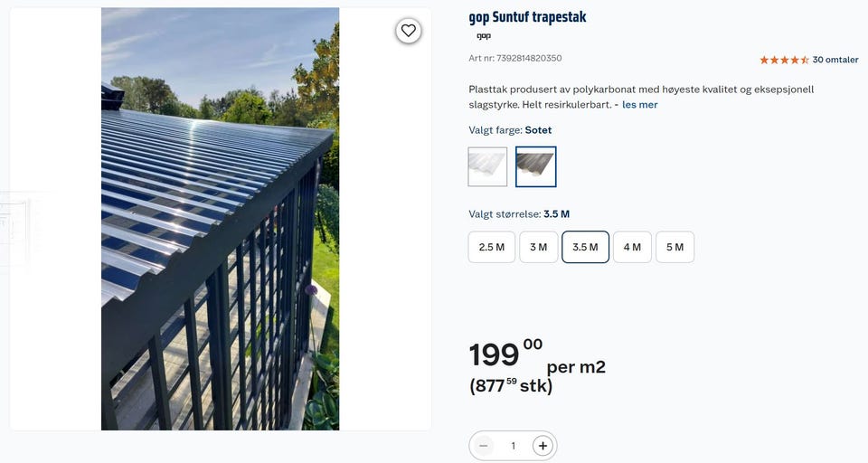
Task: Click the quantity input field
Action: click(514, 446)
